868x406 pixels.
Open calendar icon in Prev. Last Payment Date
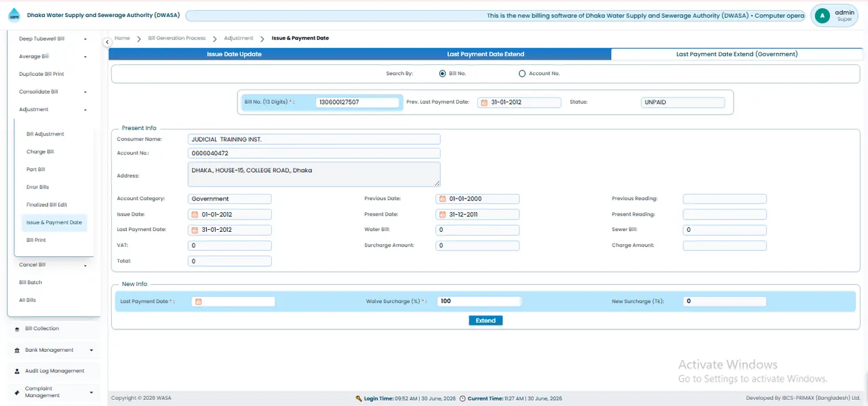tap(484, 102)
